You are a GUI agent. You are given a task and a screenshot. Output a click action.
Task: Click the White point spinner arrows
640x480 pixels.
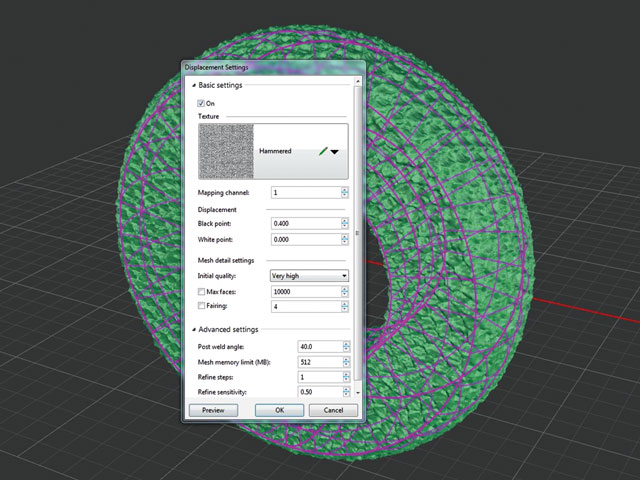[x=345, y=240]
